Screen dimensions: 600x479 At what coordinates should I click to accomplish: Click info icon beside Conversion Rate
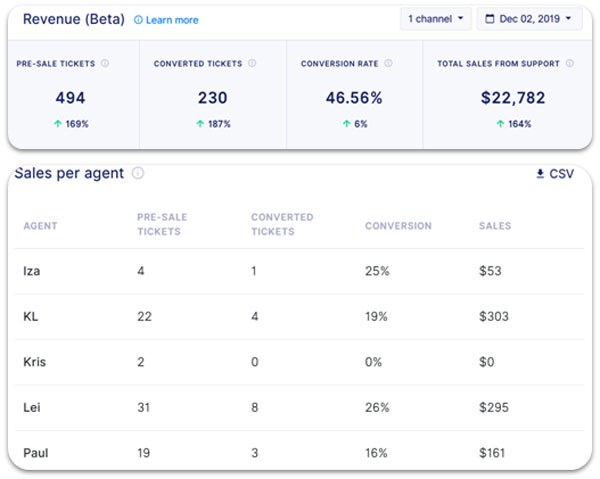388,63
